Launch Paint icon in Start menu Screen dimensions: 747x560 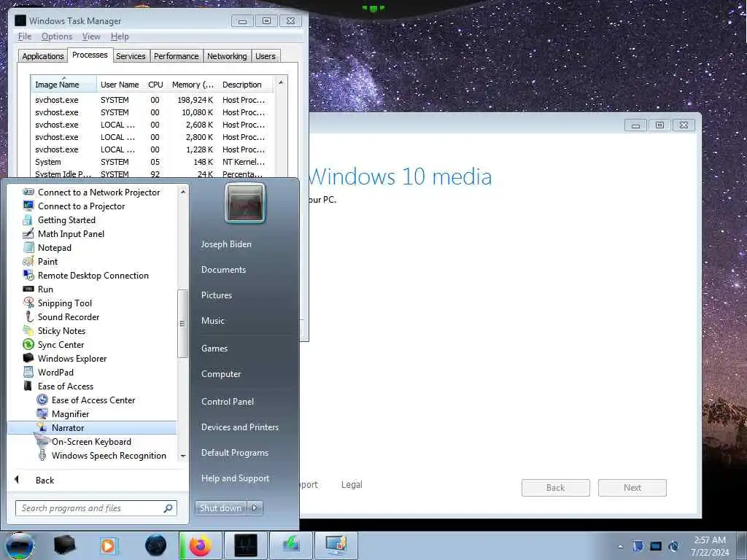point(28,261)
